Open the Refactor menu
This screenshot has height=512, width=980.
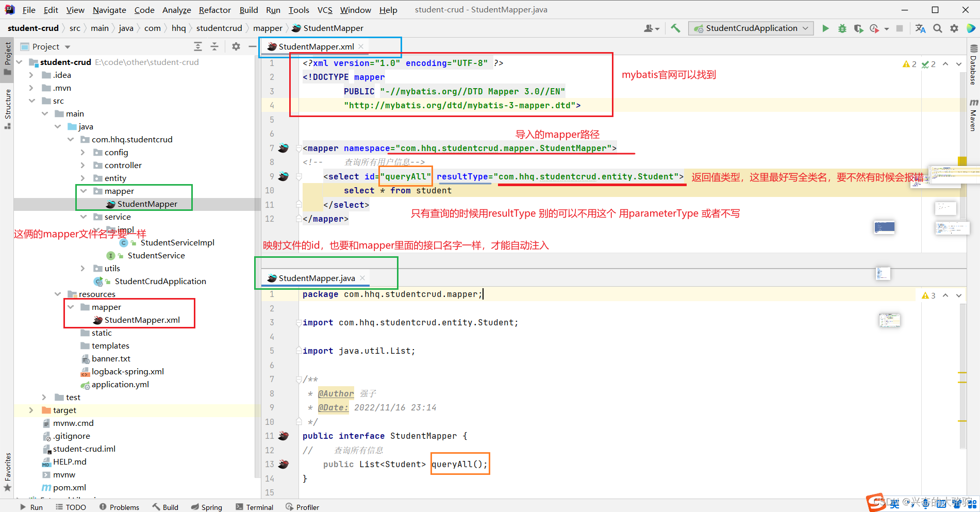[214, 9]
